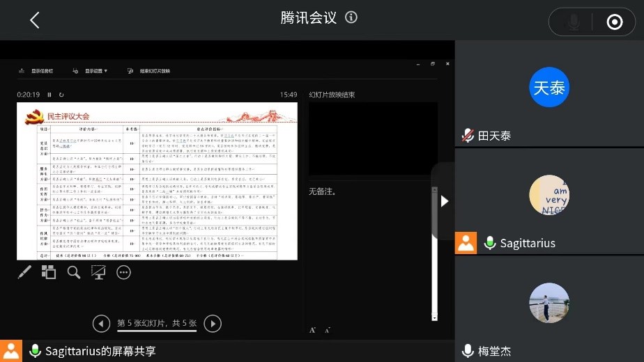The image size is (644, 362).
Task: Select the Sagittarius participant avatar
Action: 549,195
